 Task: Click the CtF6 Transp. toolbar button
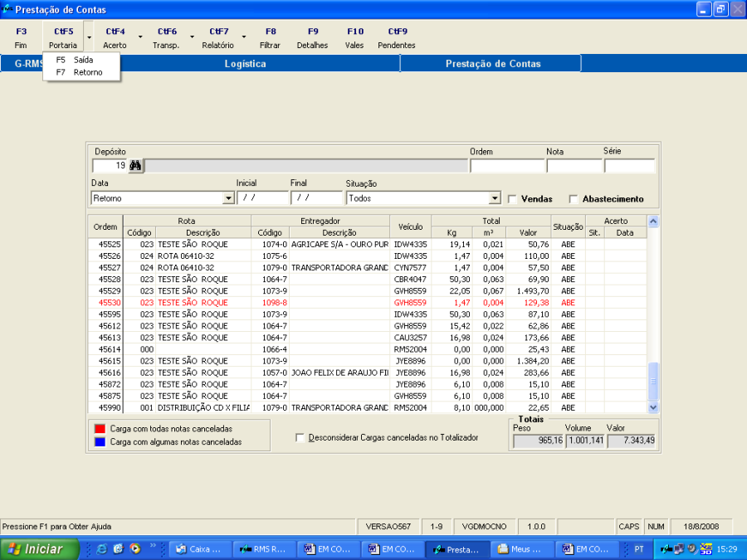[166, 37]
